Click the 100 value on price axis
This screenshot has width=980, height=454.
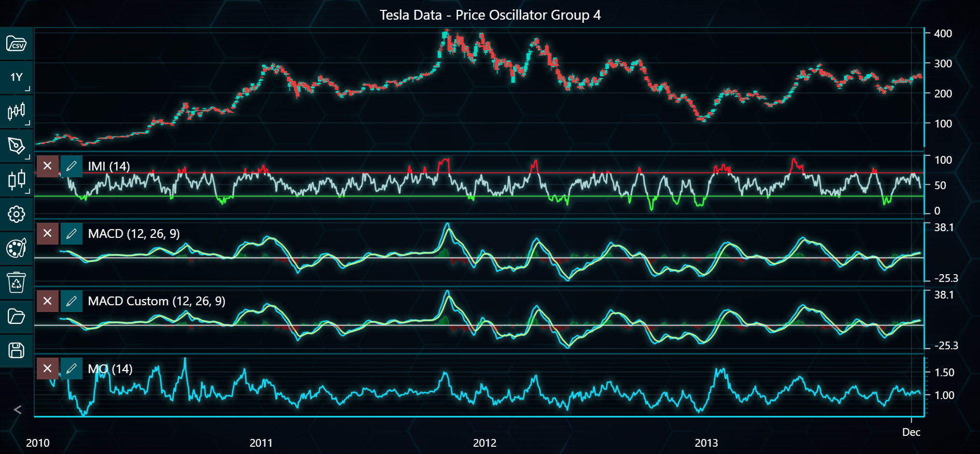tap(943, 124)
